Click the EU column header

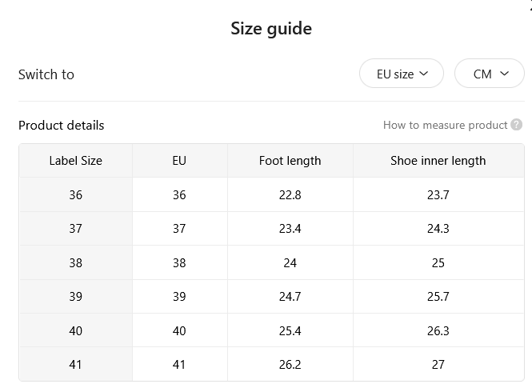click(x=179, y=161)
